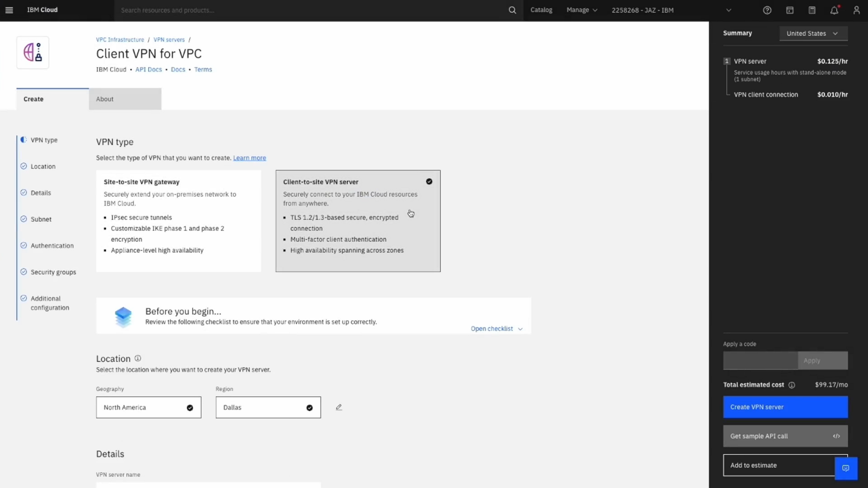Open the help question mark icon
868x488 pixels.
point(767,10)
